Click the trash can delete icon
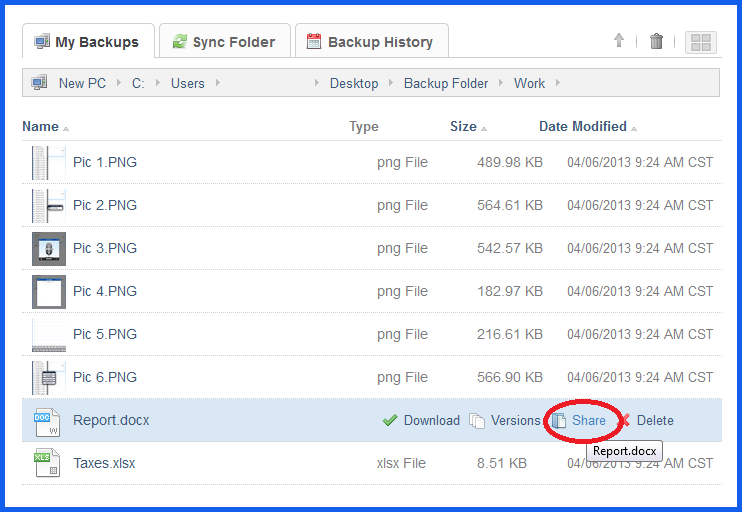This screenshot has width=742, height=512. [656, 41]
